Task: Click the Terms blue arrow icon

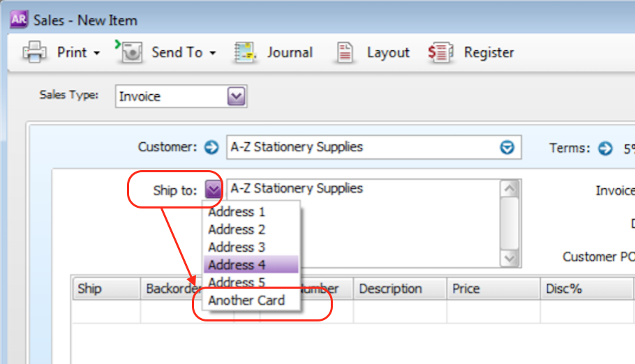Action: pyautogui.click(x=606, y=149)
